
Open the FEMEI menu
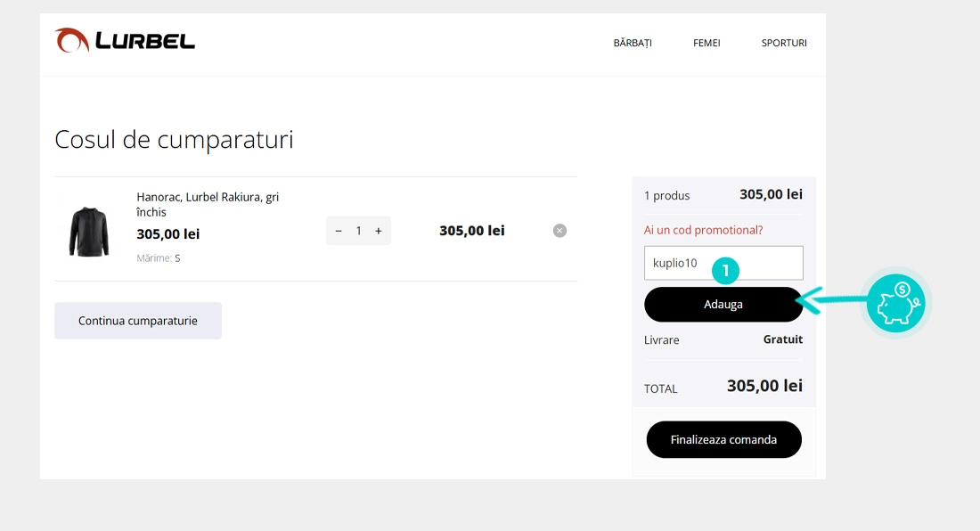pyautogui.click(x=706, y=43)
